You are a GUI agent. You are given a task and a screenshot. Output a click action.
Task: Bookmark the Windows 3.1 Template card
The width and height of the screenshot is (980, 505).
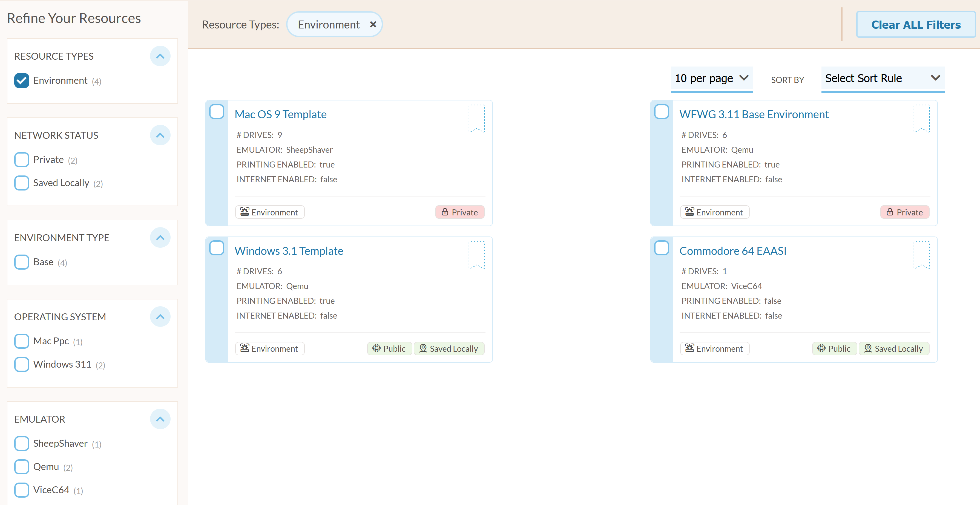pyautogui.click(x=476, y=255)
